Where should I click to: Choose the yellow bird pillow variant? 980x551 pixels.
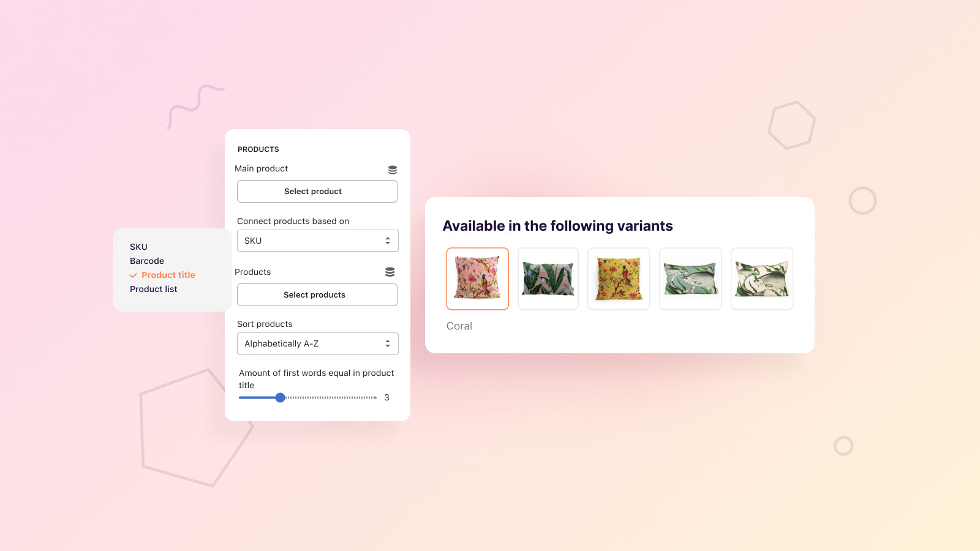[619, 279]
